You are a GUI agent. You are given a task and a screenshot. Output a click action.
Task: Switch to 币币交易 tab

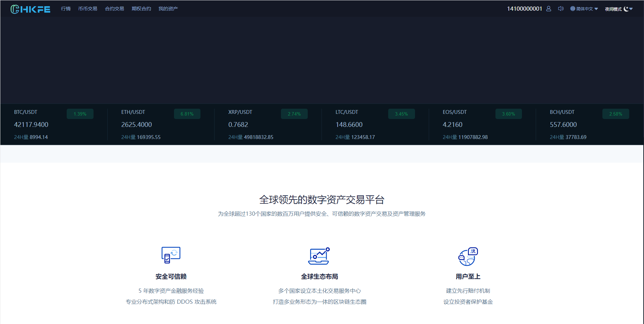click(88, 8)
